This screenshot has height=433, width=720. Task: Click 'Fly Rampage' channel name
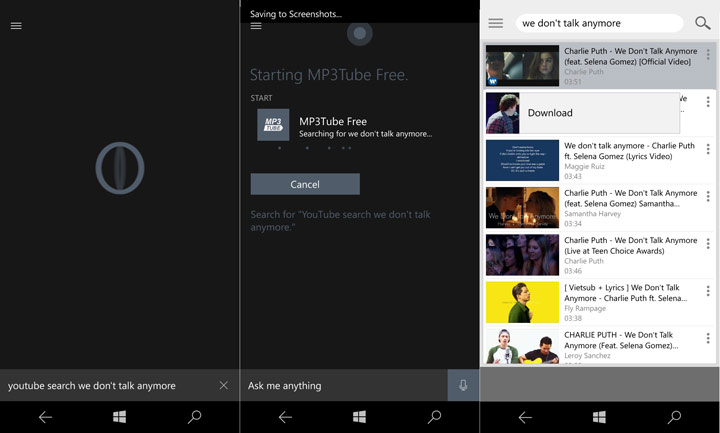pyautogui.click(x=585, y=308)
